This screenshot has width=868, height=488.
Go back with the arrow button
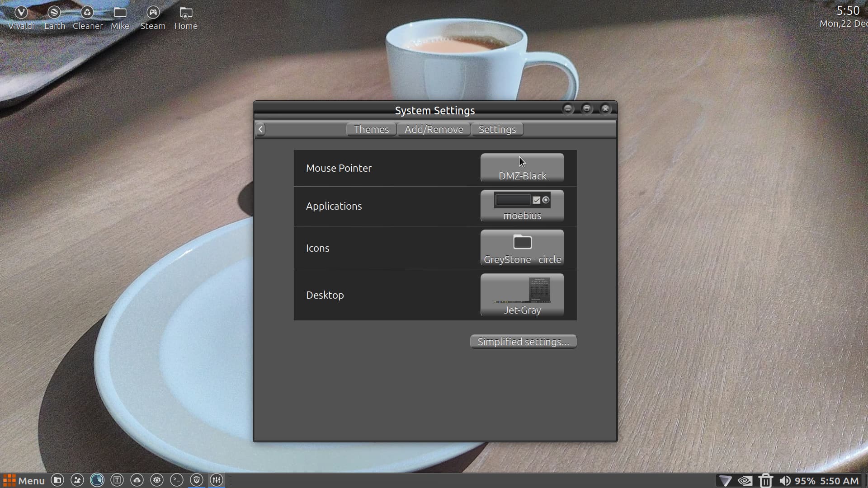click(260, 129)
